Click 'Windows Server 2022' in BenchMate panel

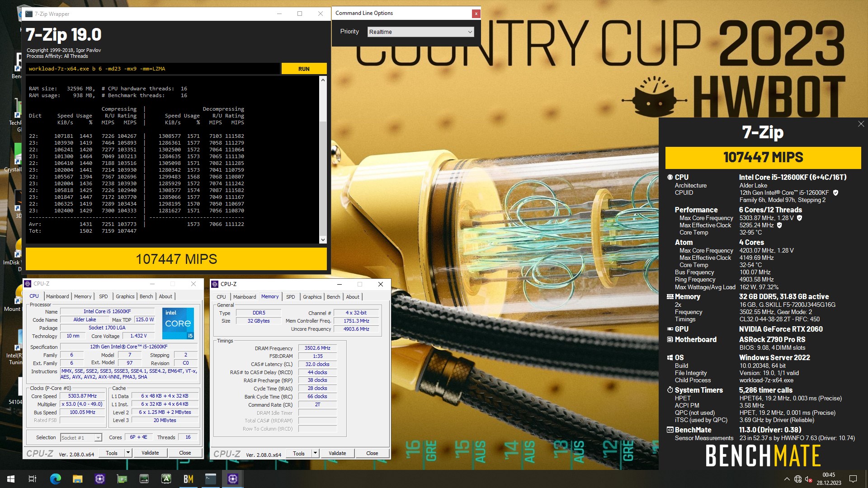pos(774,357)
